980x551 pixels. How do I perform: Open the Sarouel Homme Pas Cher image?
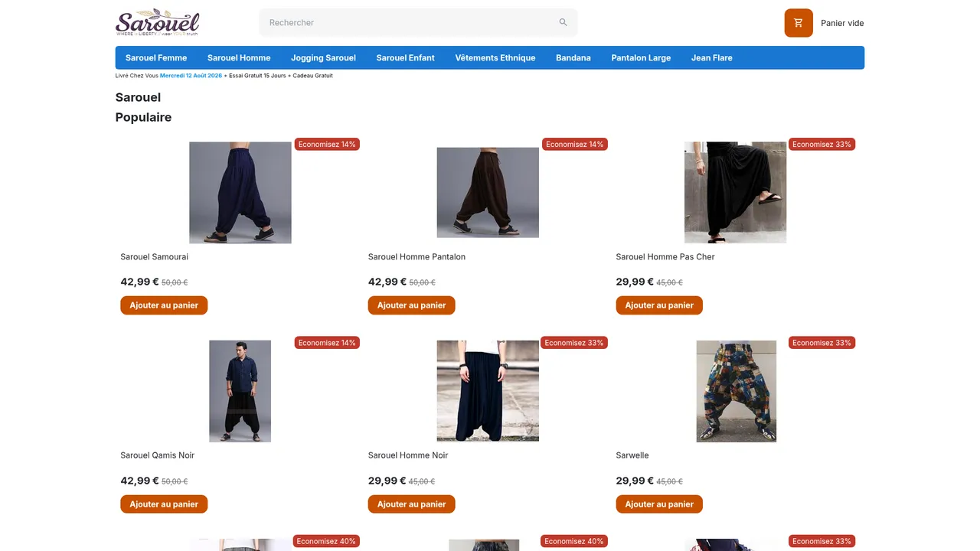[x=735, y=193]
